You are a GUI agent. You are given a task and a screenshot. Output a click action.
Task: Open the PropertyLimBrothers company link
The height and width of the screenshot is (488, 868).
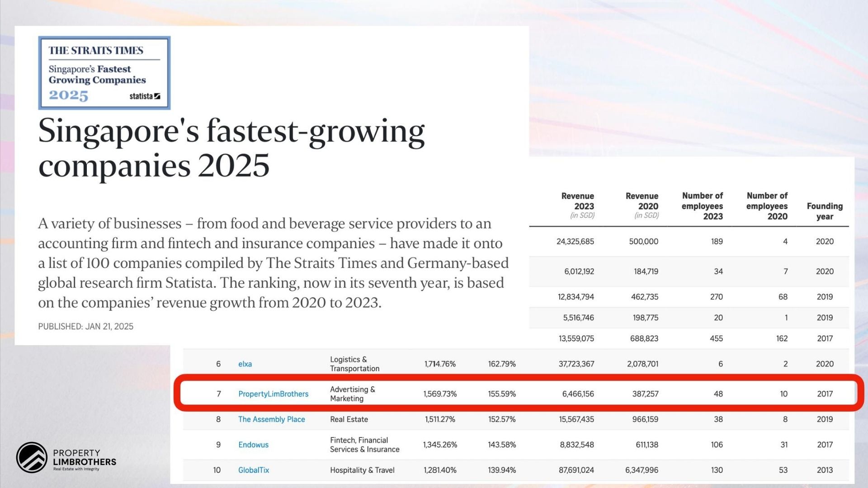pyautogui.click(x=273, y=394)
